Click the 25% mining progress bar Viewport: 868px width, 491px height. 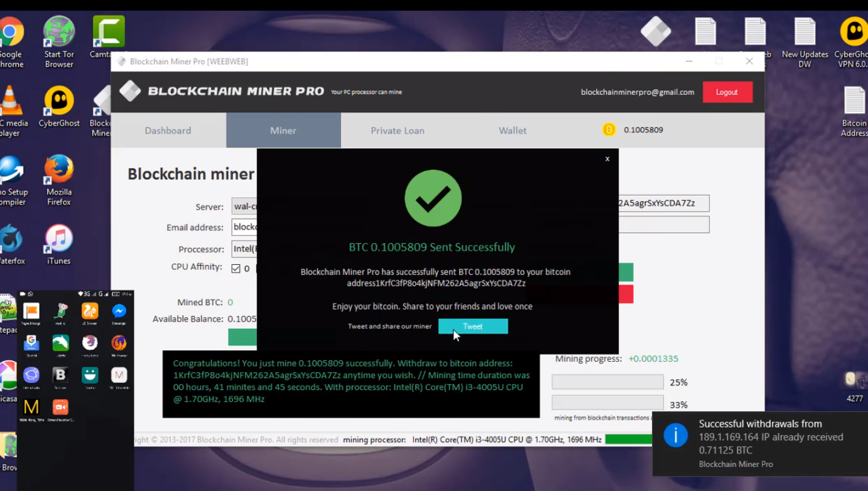click(607, 382)
